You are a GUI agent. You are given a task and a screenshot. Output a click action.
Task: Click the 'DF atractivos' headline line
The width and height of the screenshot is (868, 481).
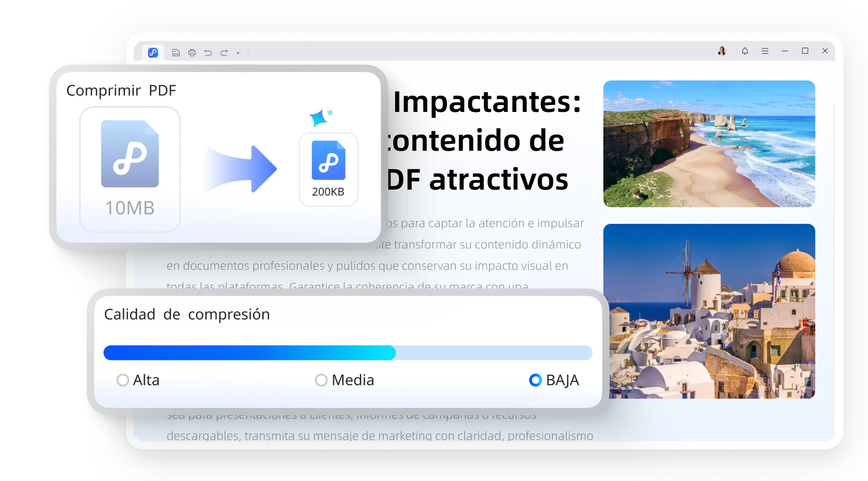[x=477, y=179]
